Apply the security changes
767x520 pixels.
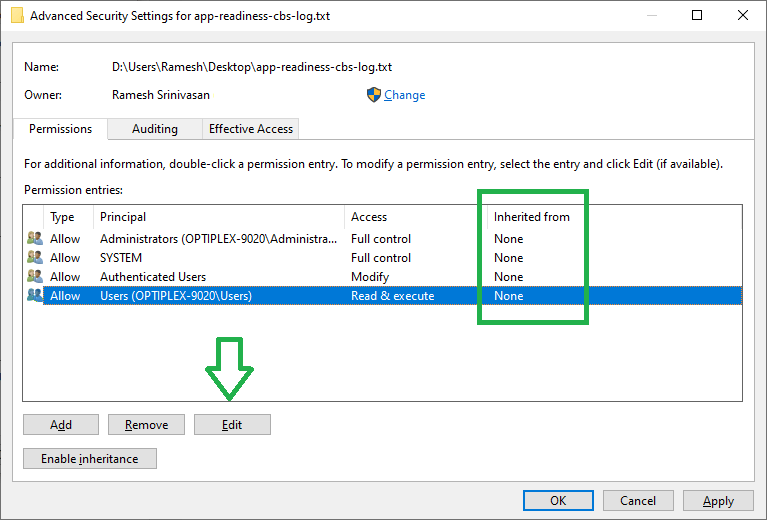(x=718, y=501)
